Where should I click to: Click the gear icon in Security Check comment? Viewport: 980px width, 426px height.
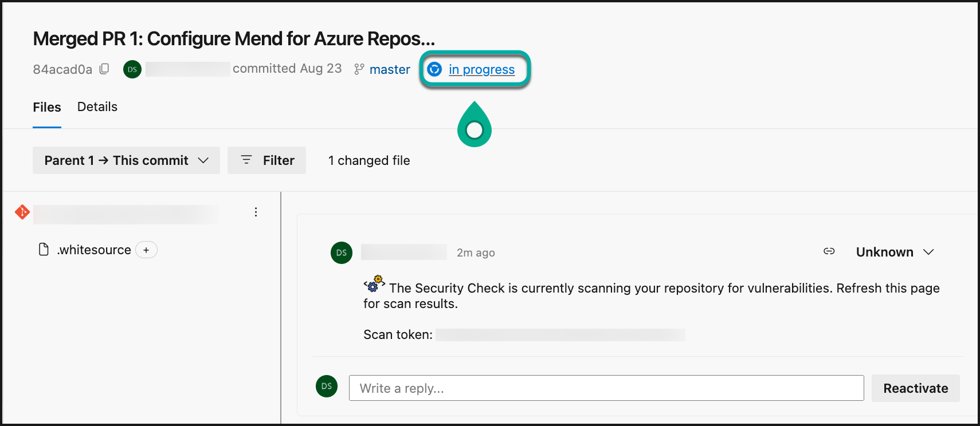click(x=374, y=284)
